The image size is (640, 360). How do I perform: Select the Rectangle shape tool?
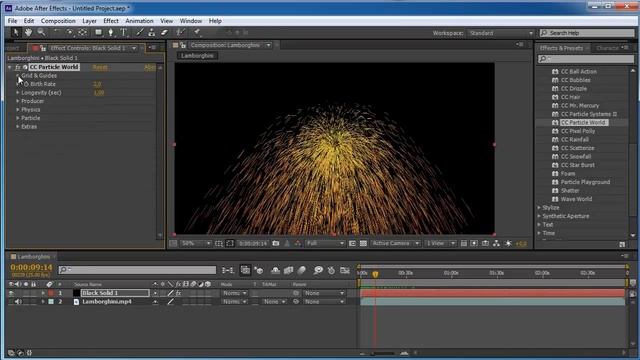98,32
